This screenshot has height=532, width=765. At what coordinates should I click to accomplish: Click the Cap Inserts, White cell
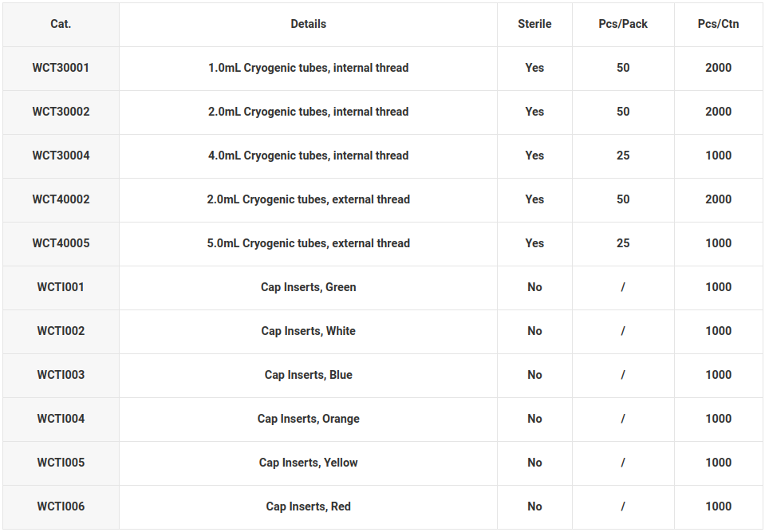(309, 332)
